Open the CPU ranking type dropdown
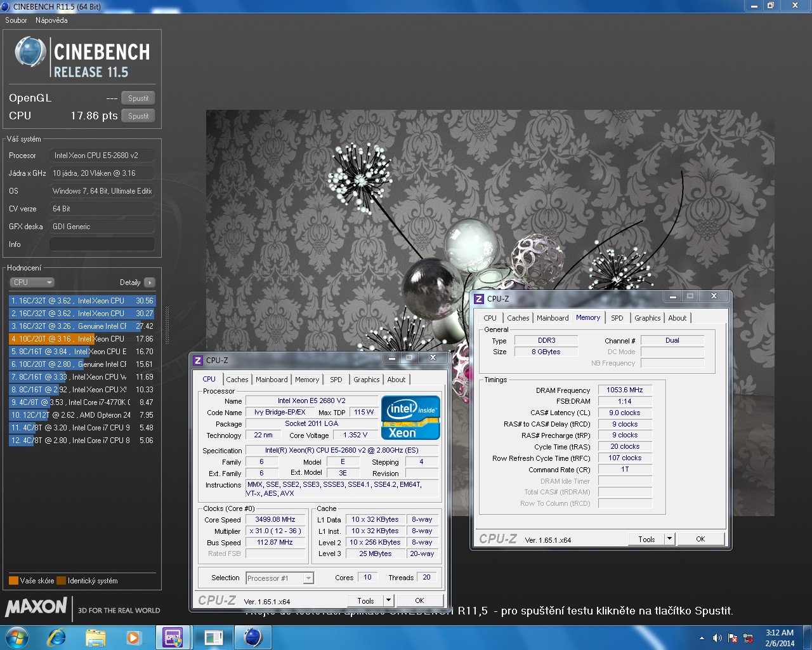 pyautogui.click(x=32, y=282)
